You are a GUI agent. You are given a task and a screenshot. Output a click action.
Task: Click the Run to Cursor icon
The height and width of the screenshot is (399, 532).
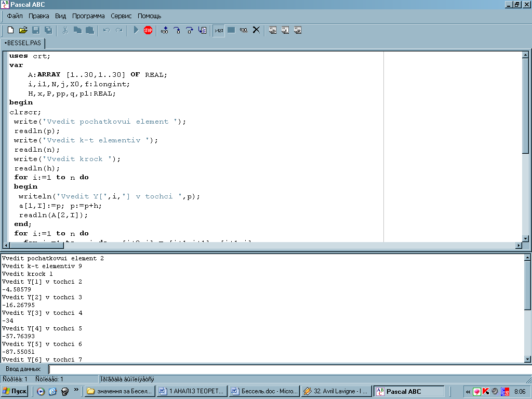[x=203, y=30]
